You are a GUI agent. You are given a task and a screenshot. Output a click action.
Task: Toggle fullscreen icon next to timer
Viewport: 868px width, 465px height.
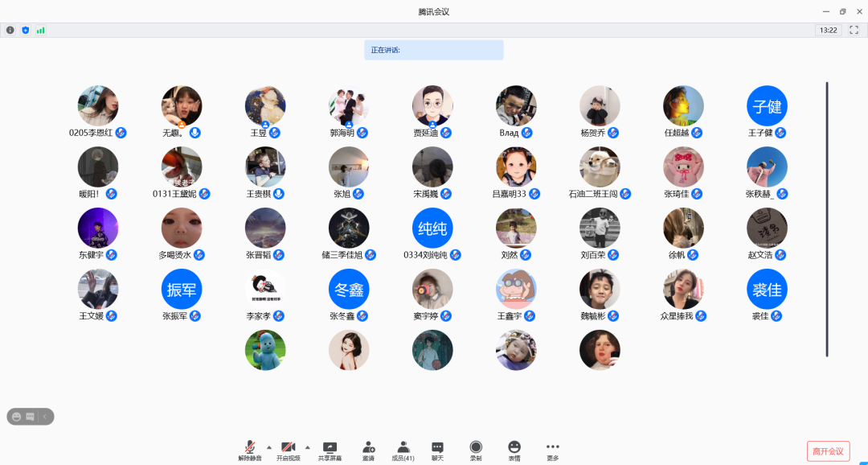pyautogui.click(x=854, y=30)
